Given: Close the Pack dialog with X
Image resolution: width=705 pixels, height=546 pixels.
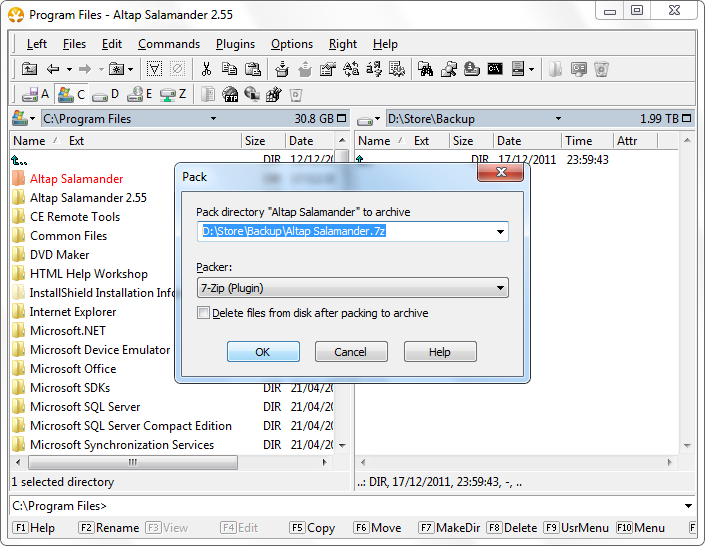Looking at the screenshot, I should click(501, 172).
